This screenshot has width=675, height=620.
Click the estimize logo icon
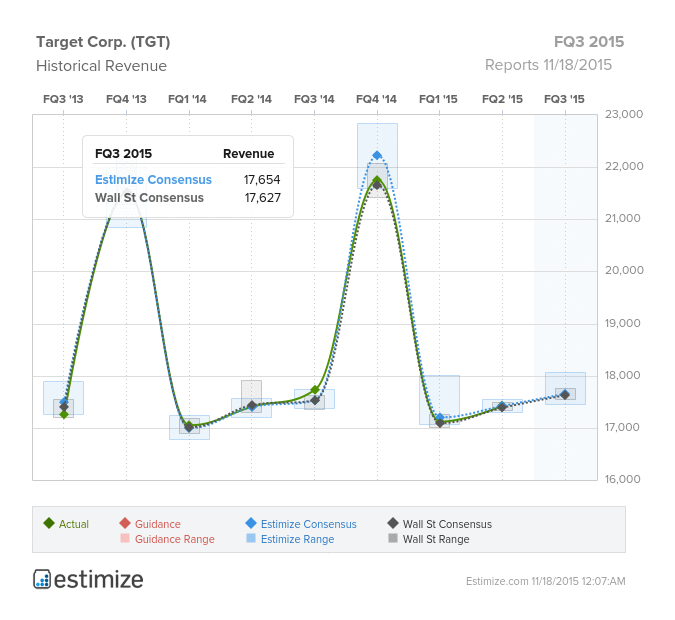[42, 579]
